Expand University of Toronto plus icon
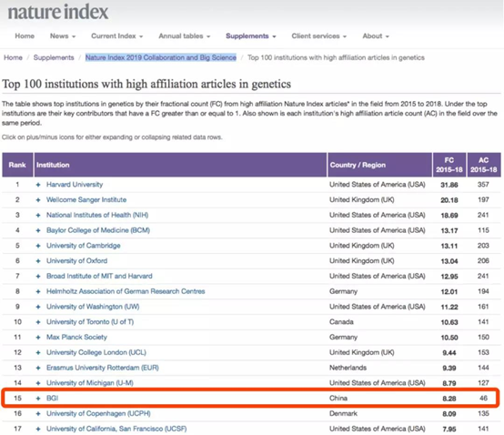Viewport: 504px width, 435px height. (38, 322)
